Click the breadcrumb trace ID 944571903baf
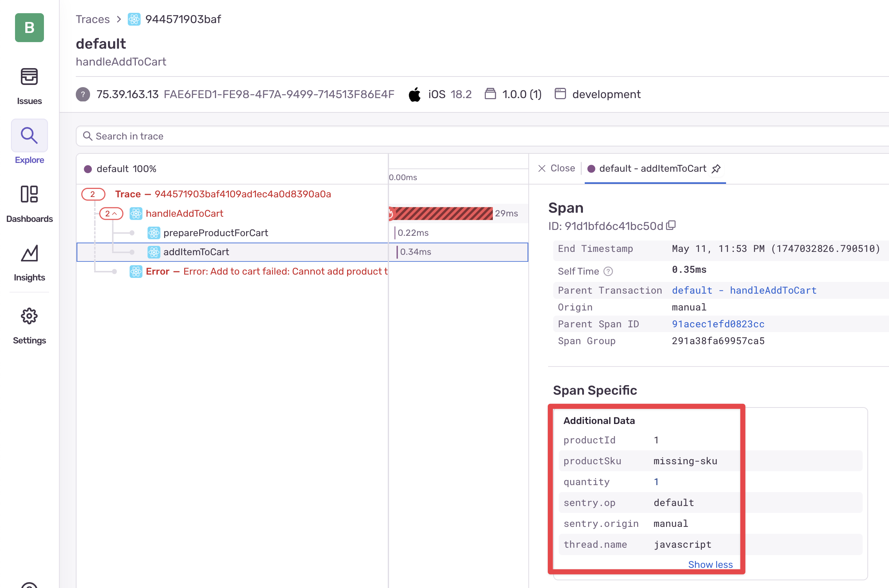The image size is (889, 588). [183, 19]
